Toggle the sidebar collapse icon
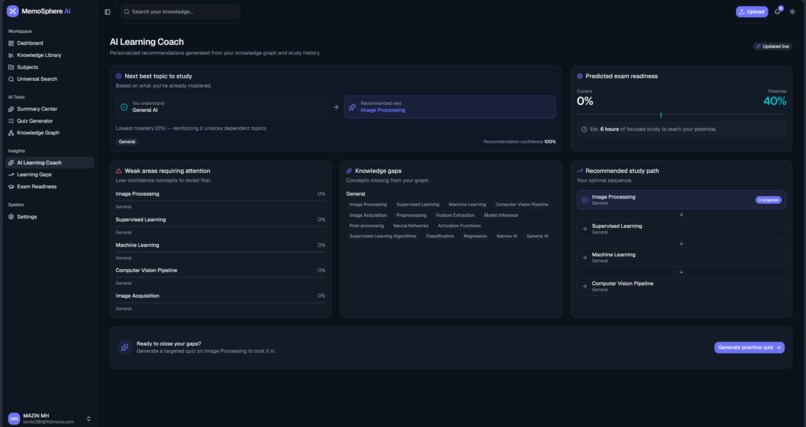Viewport: 806px width, 427px height. click(107, 12)
